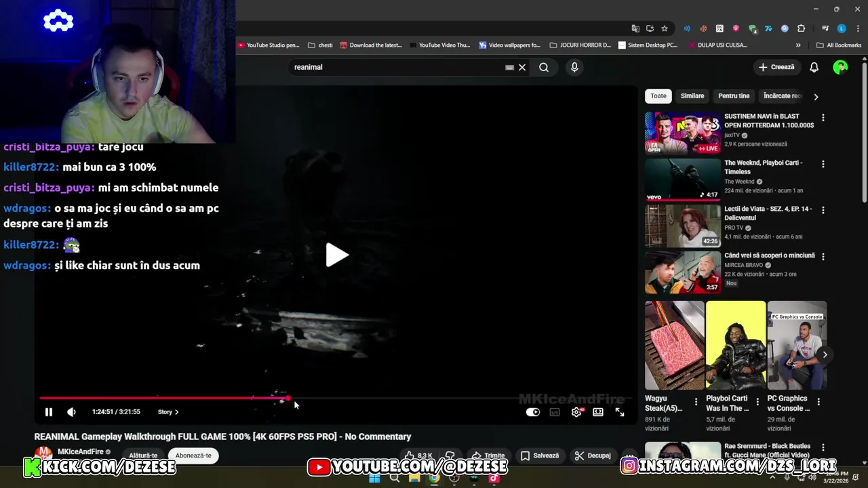Enter fullscreen mode on the video

[620, 412]
